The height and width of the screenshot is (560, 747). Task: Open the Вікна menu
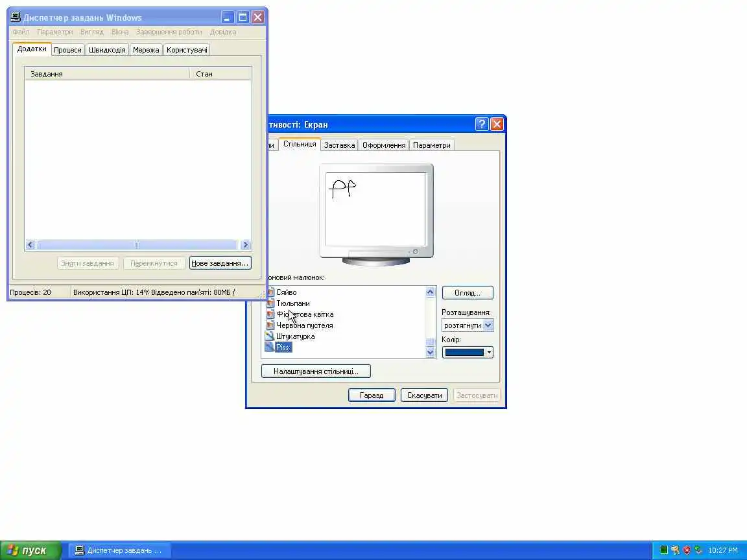point(120,32)
